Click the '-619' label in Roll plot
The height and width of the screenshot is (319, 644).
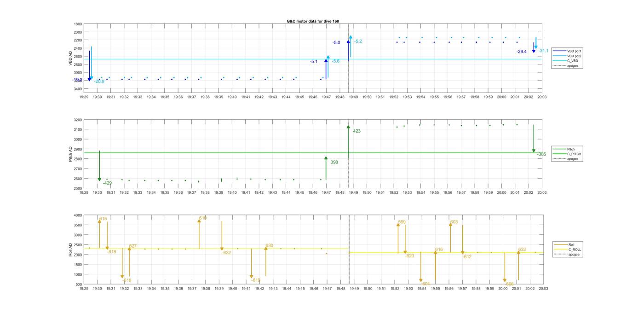coord(256,280)
